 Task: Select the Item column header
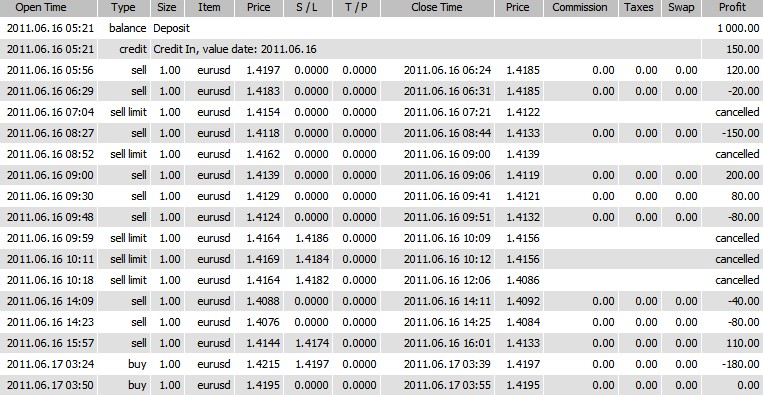209,8
